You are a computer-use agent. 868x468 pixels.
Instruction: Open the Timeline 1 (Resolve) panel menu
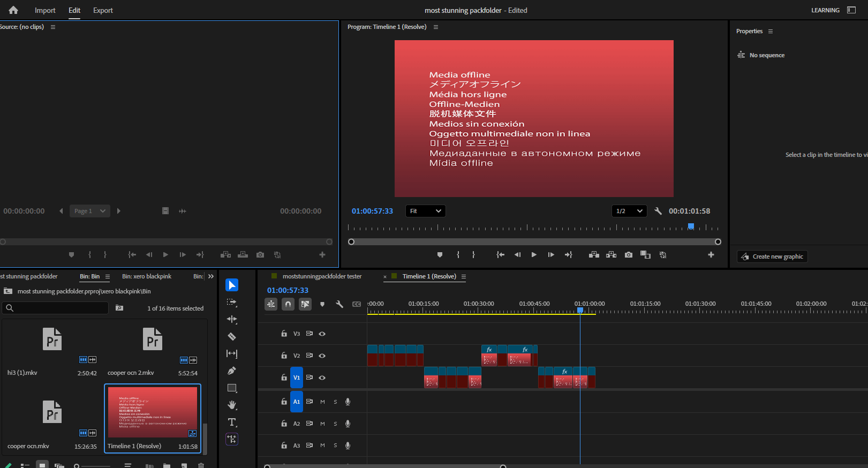click(x=464, y=276)
